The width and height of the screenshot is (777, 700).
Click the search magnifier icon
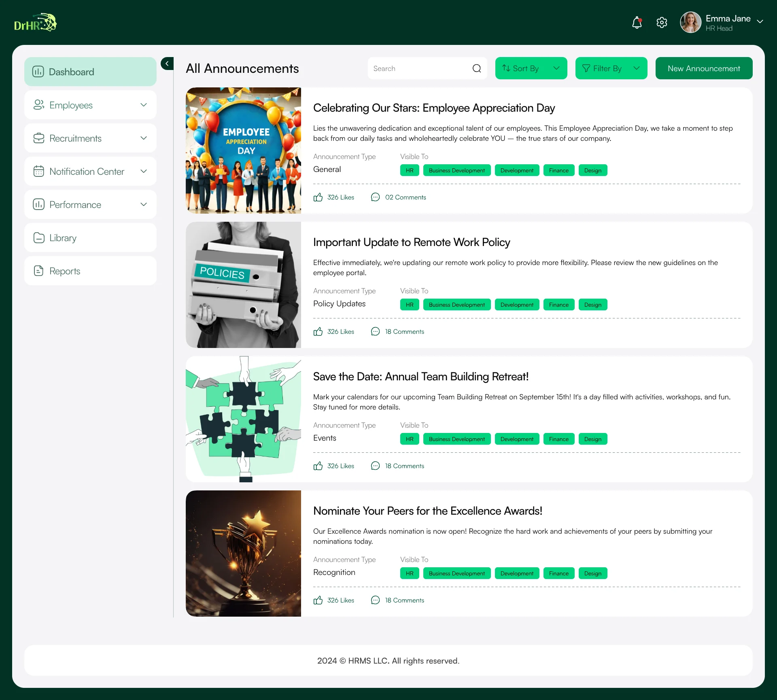(x=477, y=68)
